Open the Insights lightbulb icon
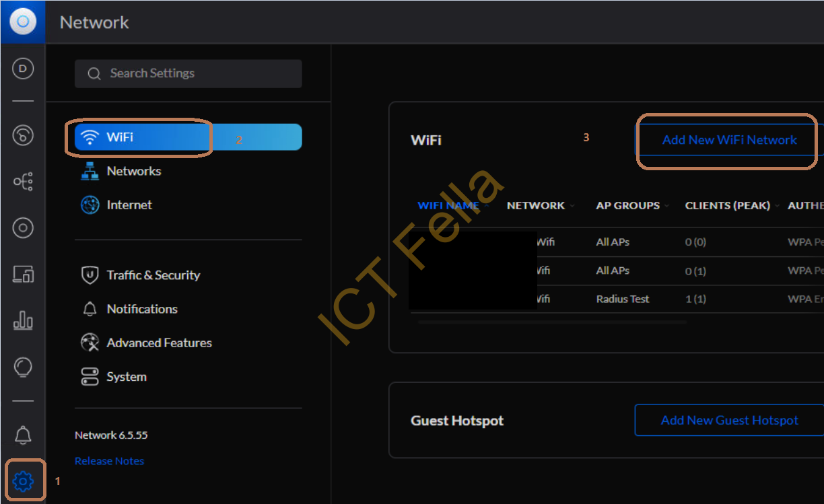The width and height of the screenshot is (824, 504). click(23, 367)
